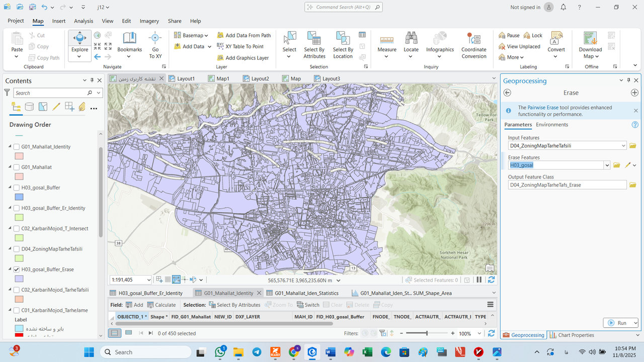Click the Paste icon
This screenshot has width=644, height=362.
pos(17,38)
